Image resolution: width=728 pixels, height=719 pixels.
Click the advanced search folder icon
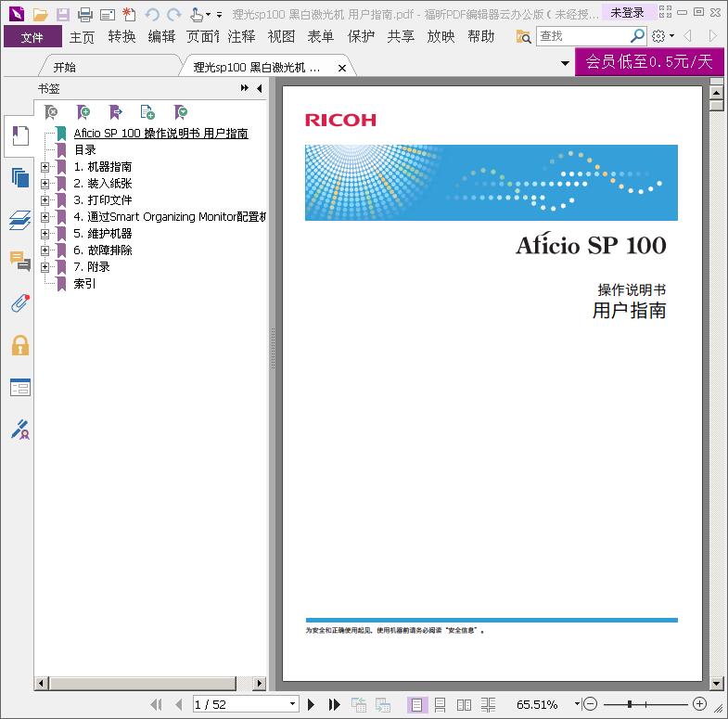point(523,36)
